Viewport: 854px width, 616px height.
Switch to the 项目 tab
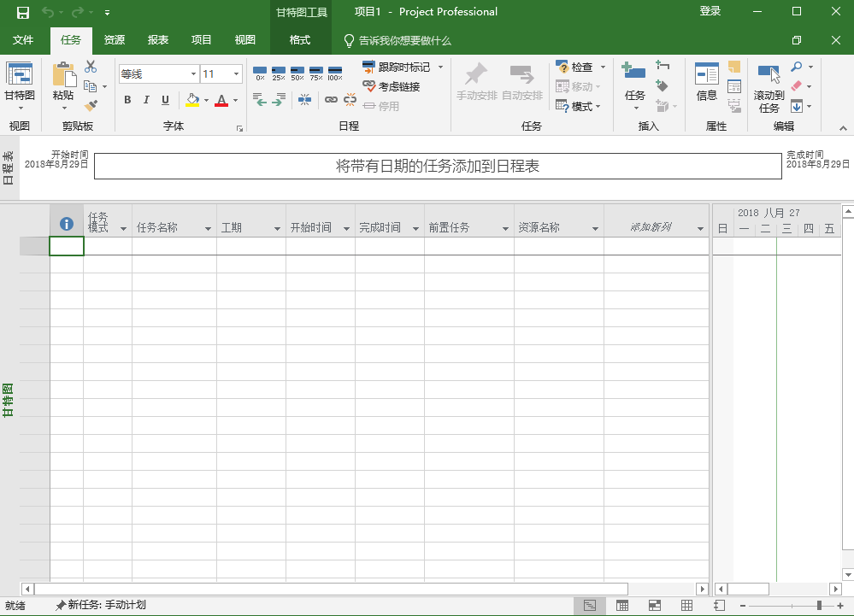pyautogui.click(x=201, y=39)
